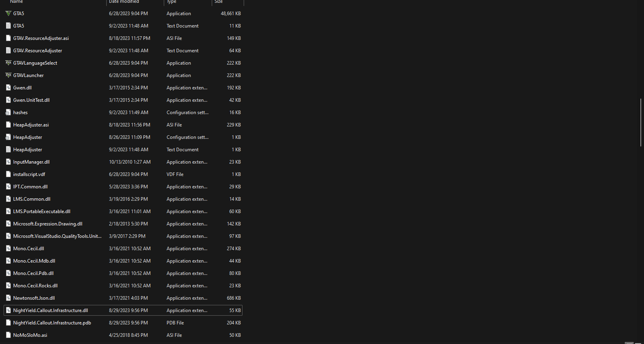Click the Microsoft.Expression.Drawing.dll file icon
644x344 pixels.
(x=8, y=224)
